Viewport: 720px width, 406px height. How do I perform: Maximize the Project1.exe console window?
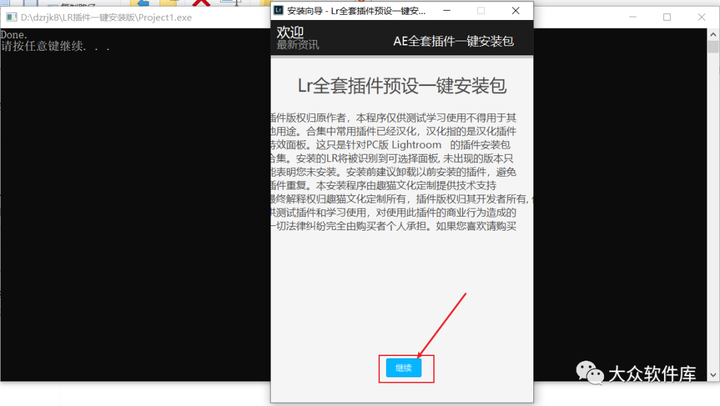click(667, 17)
